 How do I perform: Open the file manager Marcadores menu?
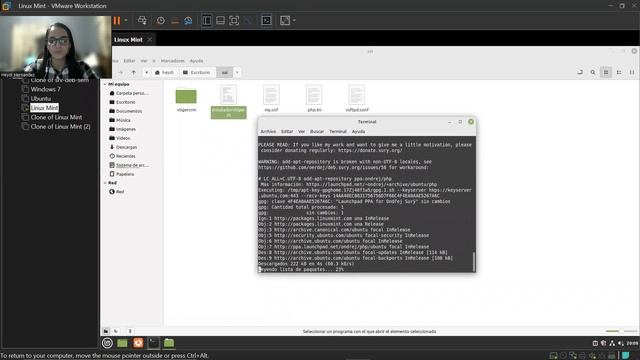click(x=173, y=61)
